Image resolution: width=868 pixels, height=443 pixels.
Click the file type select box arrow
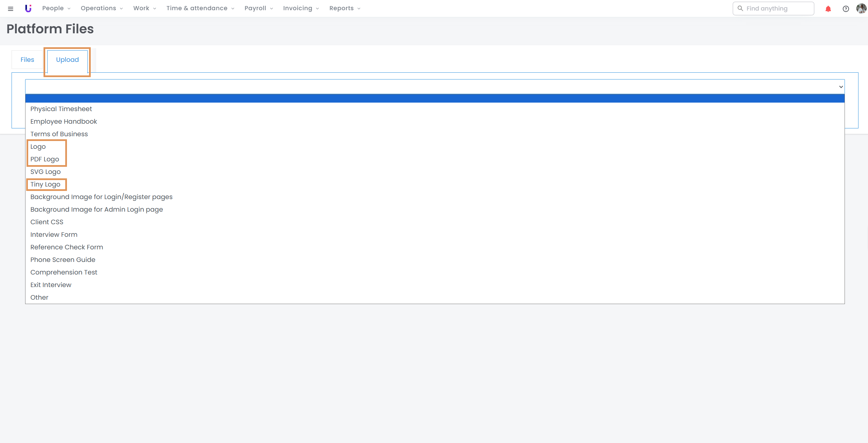(x=841, y=87)
